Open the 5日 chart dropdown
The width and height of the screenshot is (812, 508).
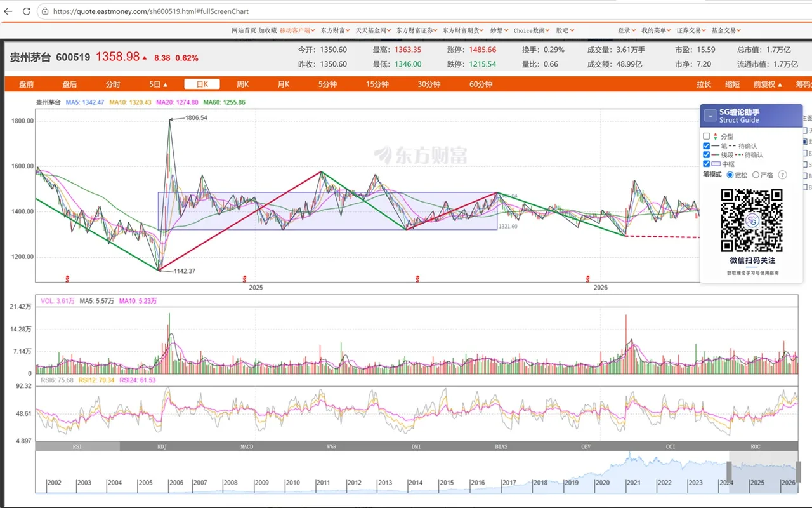pyautogui.click(x=159, y=84)
